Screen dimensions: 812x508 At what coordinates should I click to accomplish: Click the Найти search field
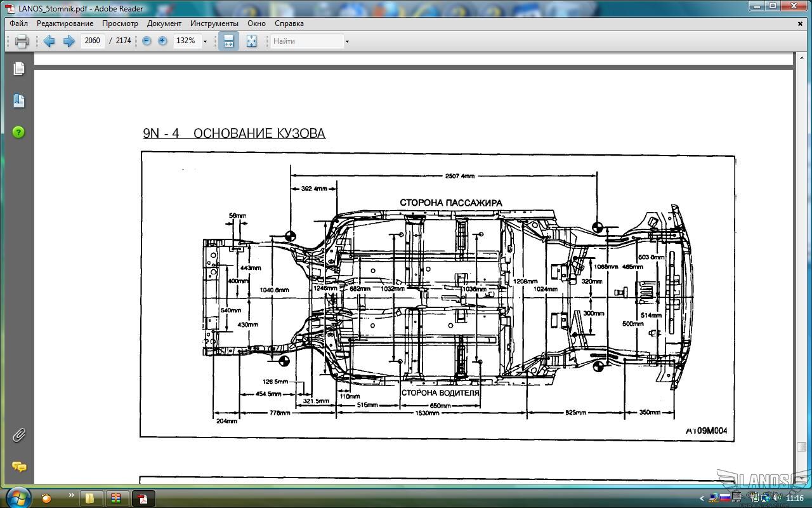pyautogui.click(x=307, y=41)
